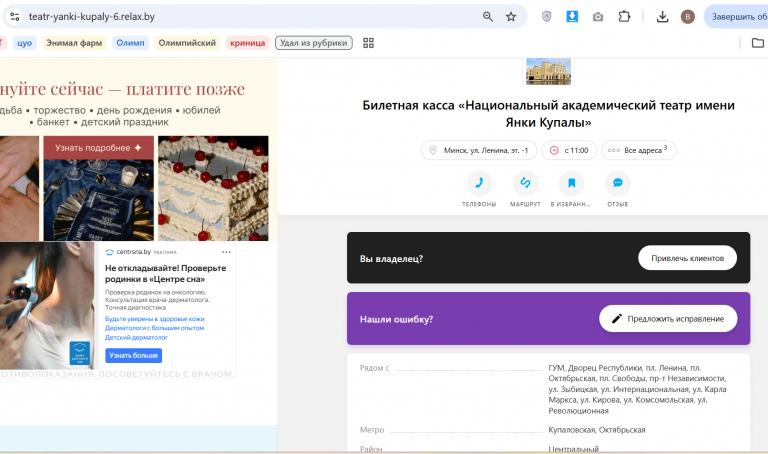768x454 pixels.
Task: Click the Маршрут route icon
Action: 525,183
